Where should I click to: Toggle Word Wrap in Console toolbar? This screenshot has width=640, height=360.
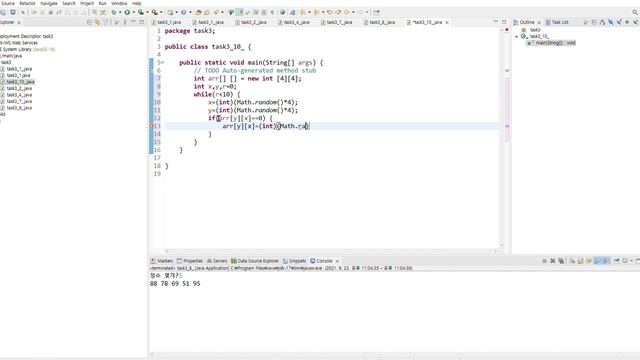[x=589, y=261]
